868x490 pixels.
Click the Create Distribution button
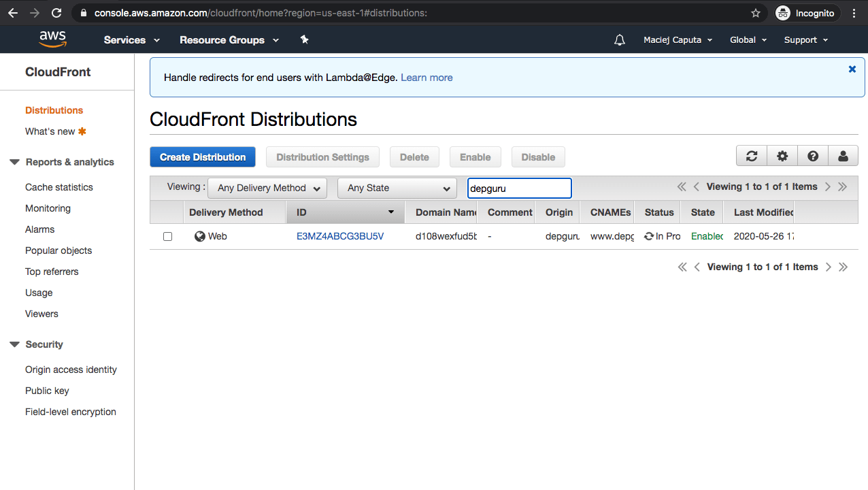tap(203, 157)
